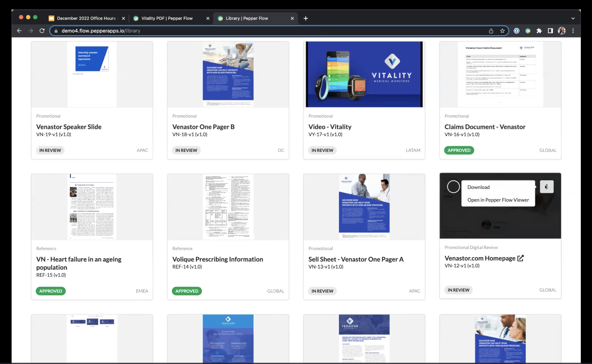The image size is (592, 364).
Task: Click the Venastor Speaker Slide title
Action: point(69,127)
